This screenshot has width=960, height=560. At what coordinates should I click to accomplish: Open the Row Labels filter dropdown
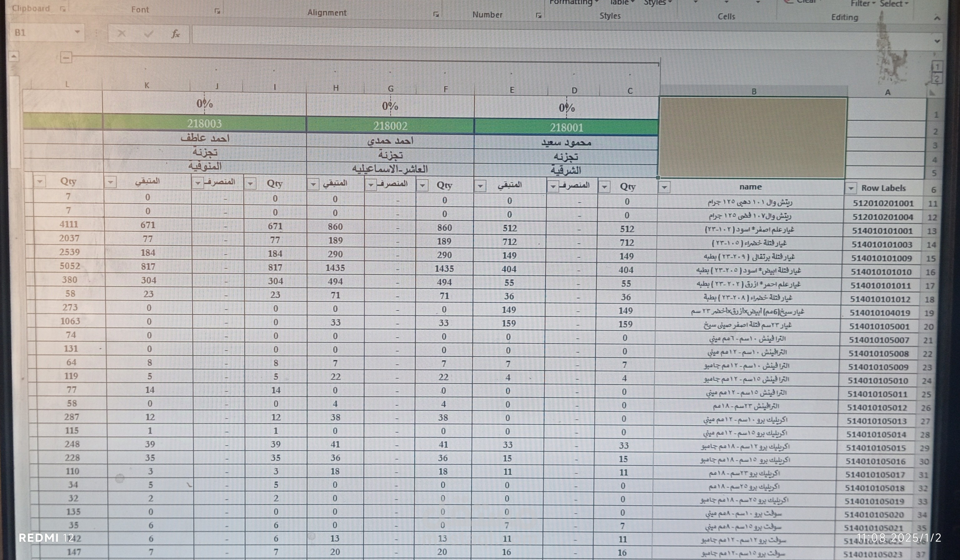(851, 188)
